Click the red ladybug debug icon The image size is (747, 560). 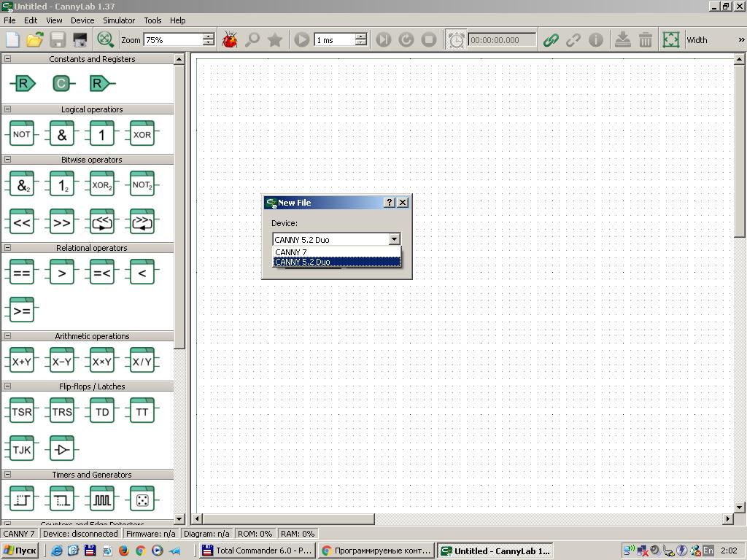tap(230, 40)
